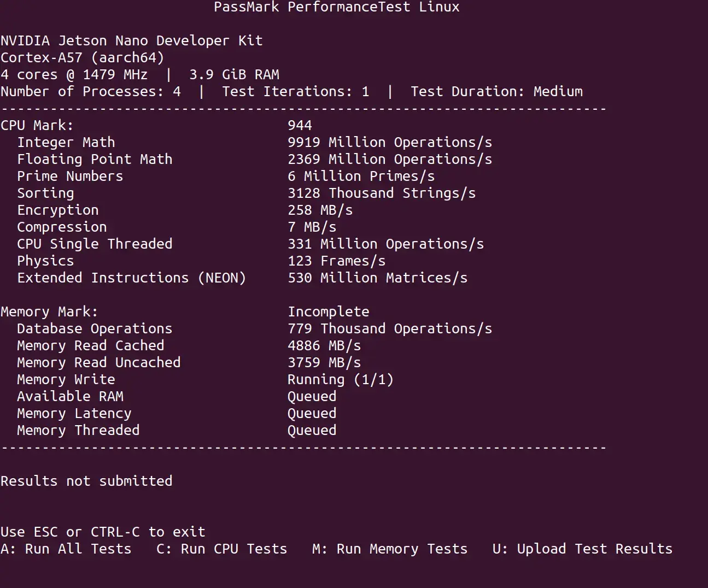Screen dimensions: 708x588
Task: Select the "C: Run CPU Tests" option
Action: coord(221,549)
